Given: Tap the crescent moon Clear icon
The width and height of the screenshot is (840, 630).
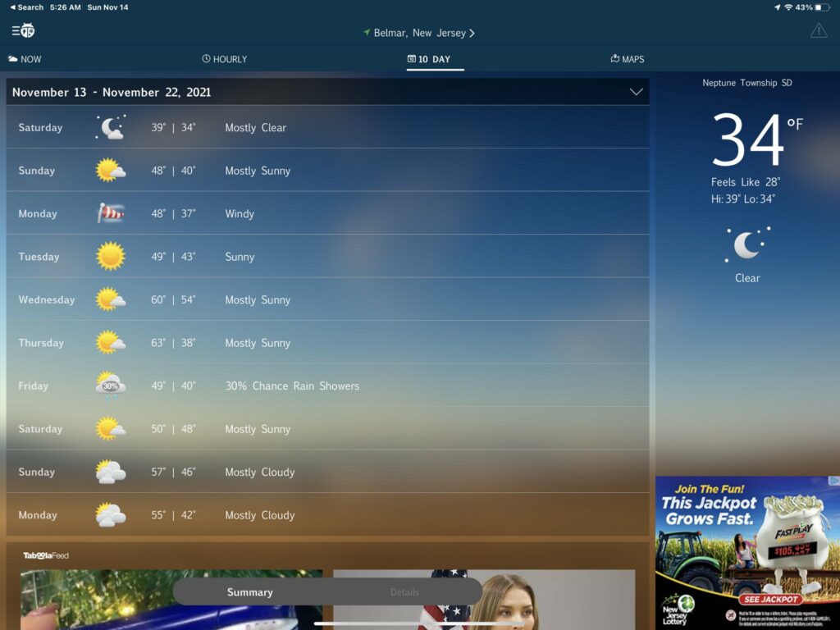Looking at the screenshot, I should point(746,244).
